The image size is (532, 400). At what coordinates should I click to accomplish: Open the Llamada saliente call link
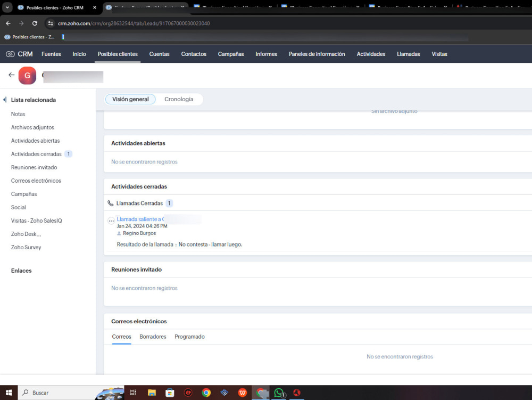140,219
